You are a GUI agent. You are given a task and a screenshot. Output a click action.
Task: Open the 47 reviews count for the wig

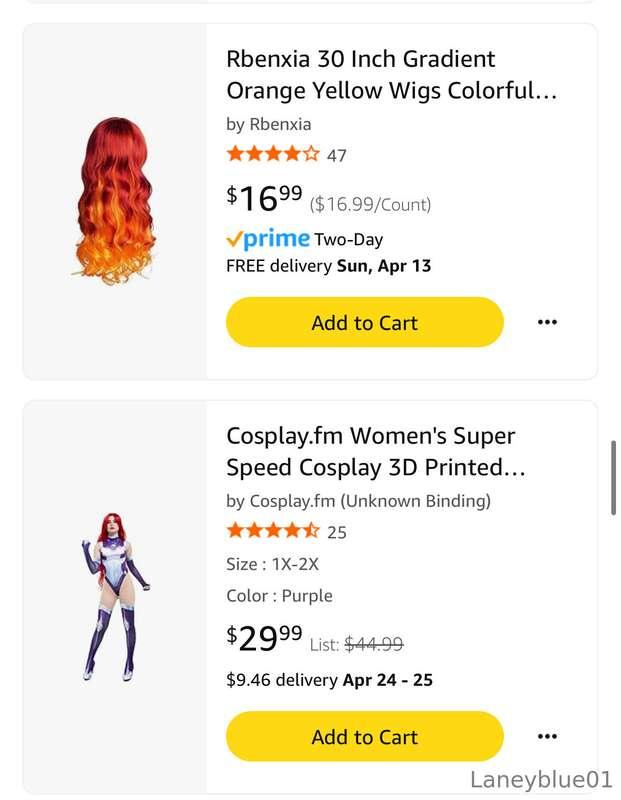337,155
